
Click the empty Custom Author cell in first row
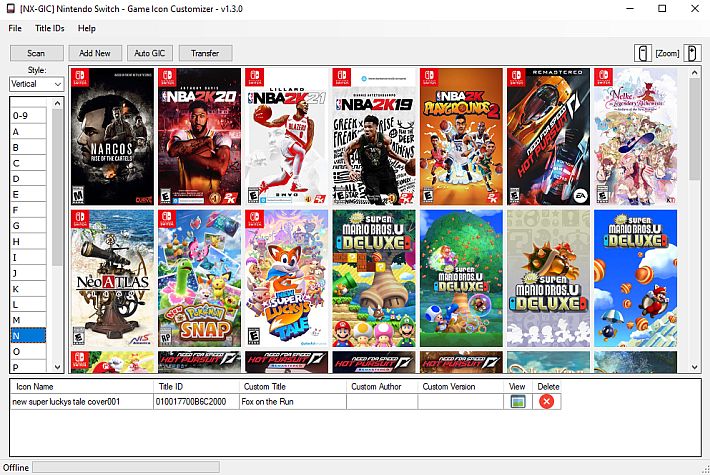(382, 402)
